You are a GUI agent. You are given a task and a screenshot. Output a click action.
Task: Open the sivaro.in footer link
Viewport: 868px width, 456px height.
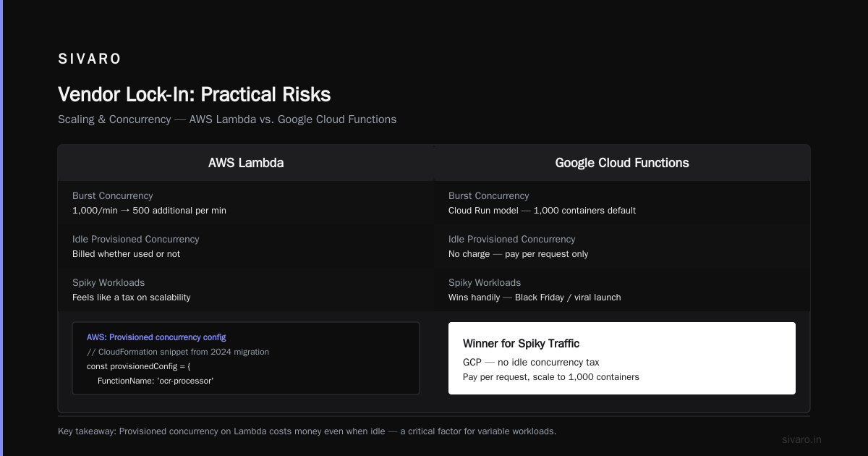[802, 439]
